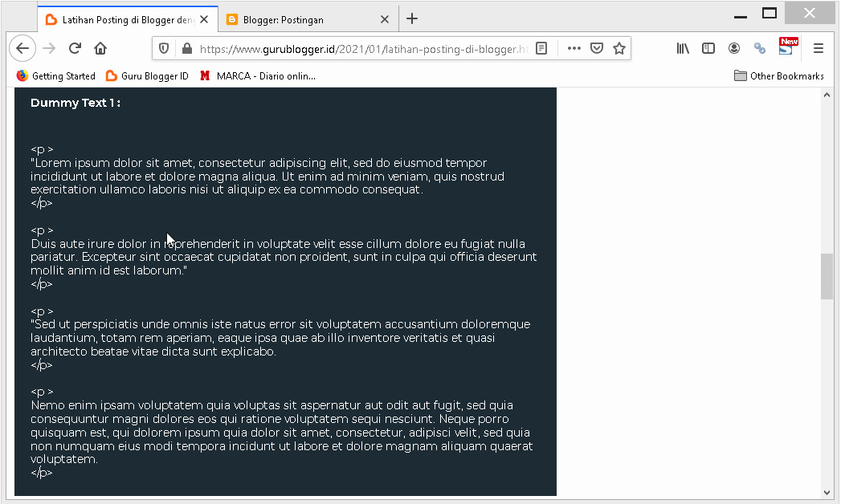This screenshot has height=504, width=841.
Task: Open Pocket to save the page
Action: click(x=596, y=48)
